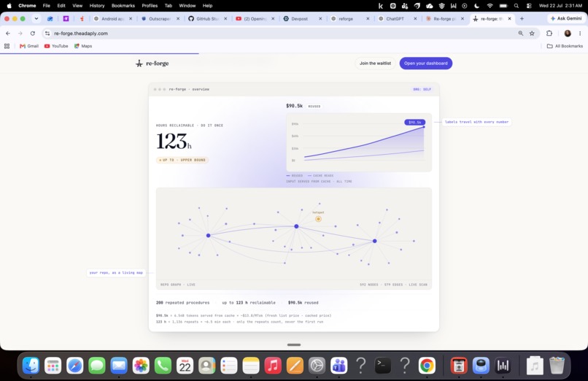Open Photos from the Dock
Viewport: 588px width, 381px height.
(x=141, y=366)
